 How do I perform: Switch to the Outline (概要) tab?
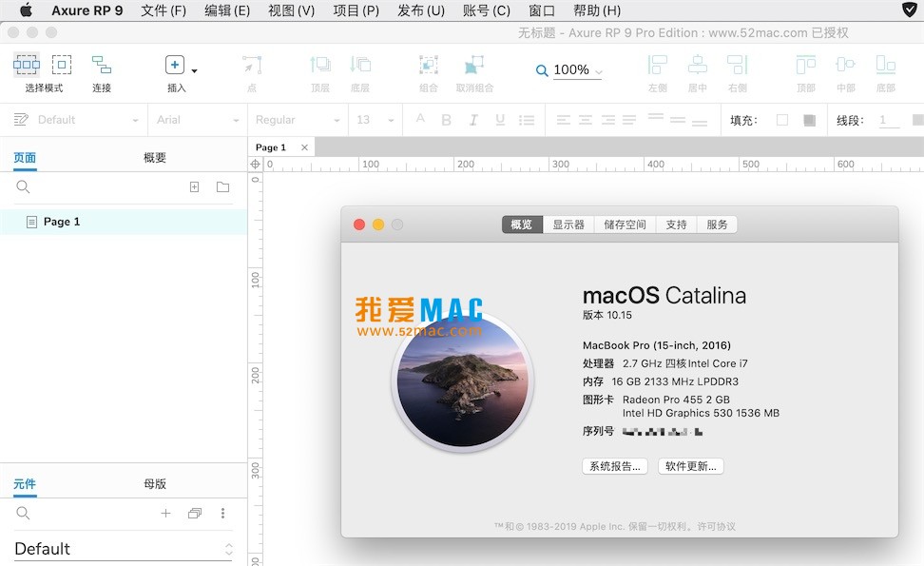coord(155,157)
